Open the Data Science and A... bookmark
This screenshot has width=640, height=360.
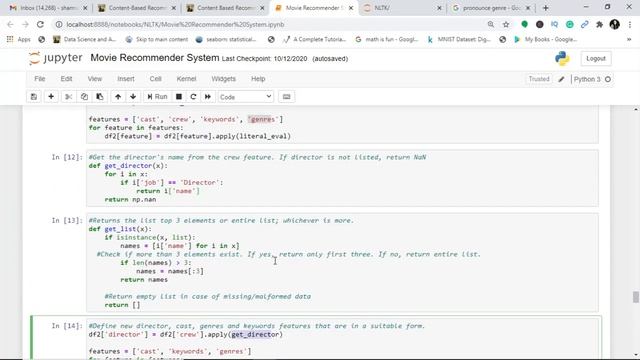(x=85, y=39)
